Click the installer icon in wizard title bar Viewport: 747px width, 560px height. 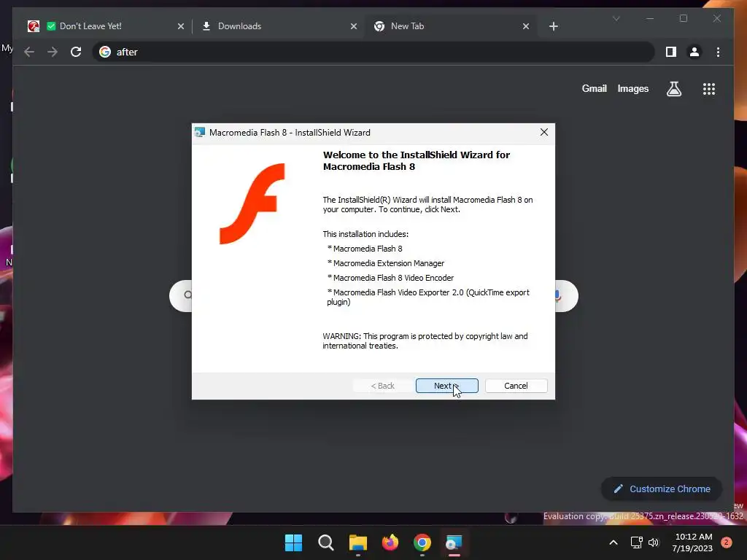[200, 133]
